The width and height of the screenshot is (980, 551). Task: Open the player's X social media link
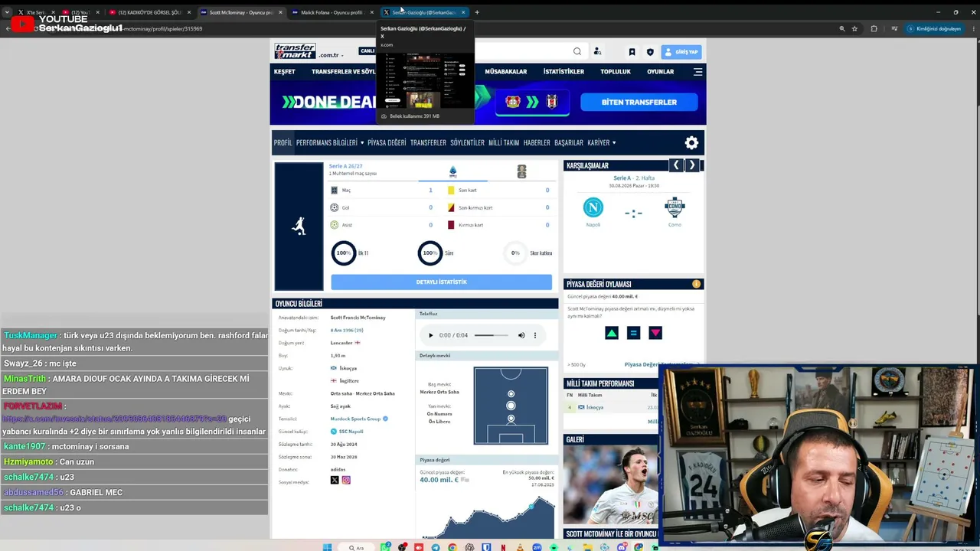335,480
